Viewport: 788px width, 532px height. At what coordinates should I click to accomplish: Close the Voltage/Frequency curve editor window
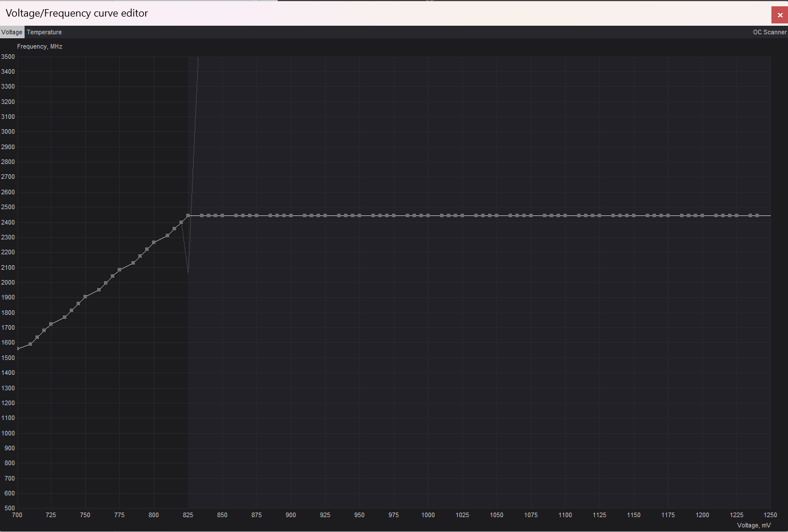(779, 15)
